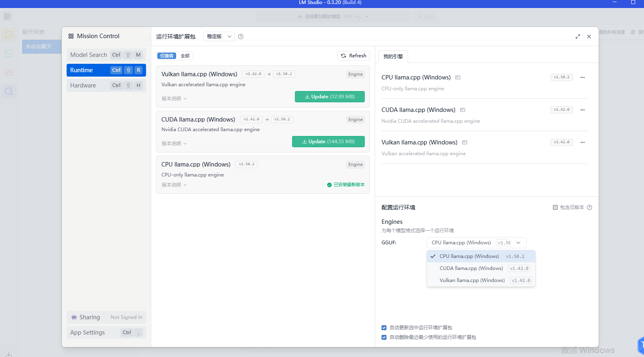This screenshot has width=644, height=357.
Task: Update CUDA llama.cpp (144.55 MB)
Action: click(x=328, y=142)
